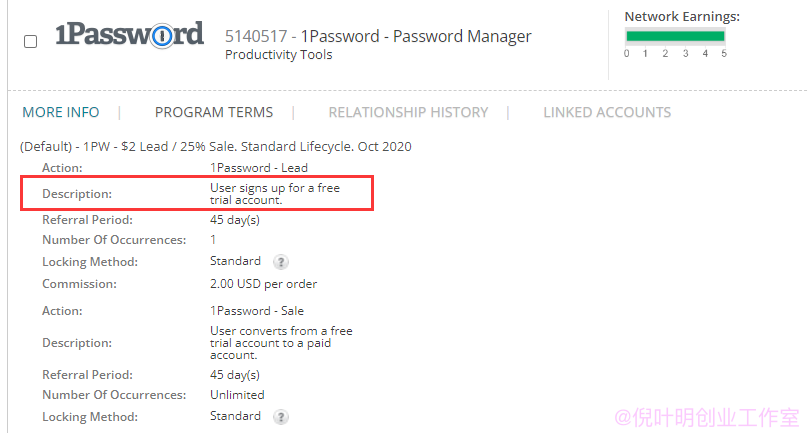Viewport: 808px width, 433px height.
Task: Select the LINKED ACCOUNTS tab
Action: tap(607, 112)
